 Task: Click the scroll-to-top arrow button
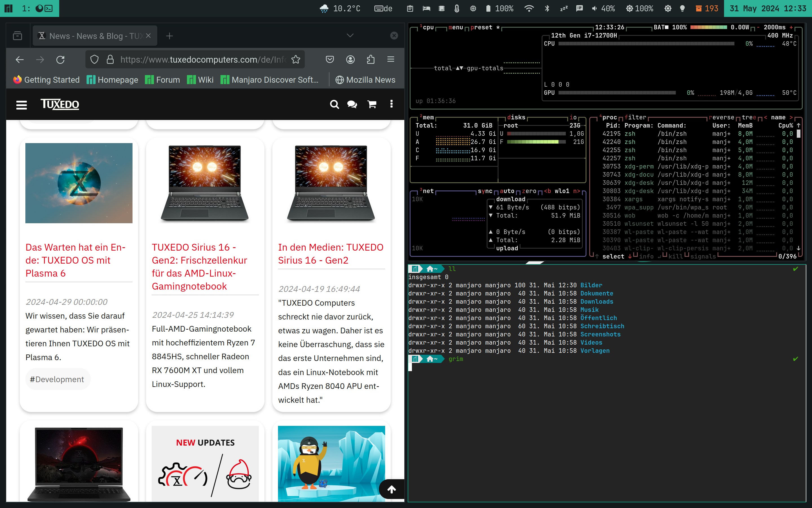point(391,489)
